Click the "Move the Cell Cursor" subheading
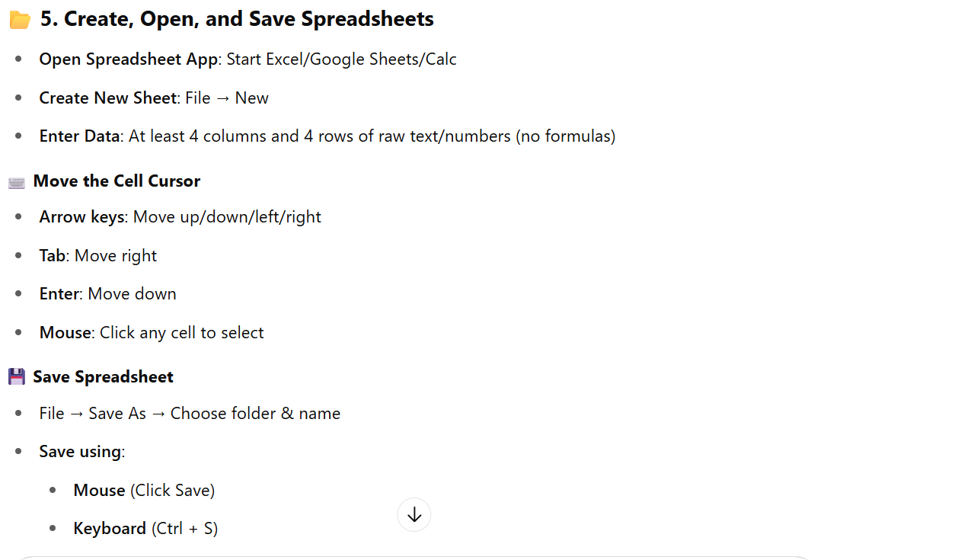This screenshot has width=980, height=560. (117, 181)
